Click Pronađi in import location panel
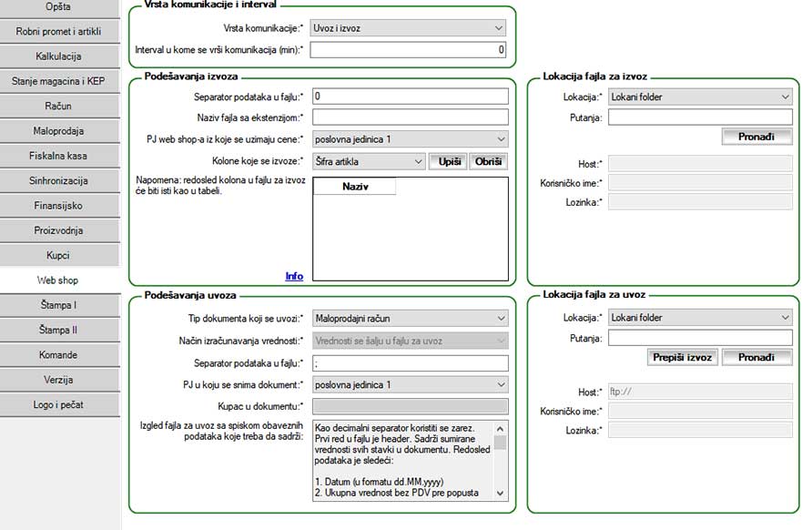 (x=756, y=358)
